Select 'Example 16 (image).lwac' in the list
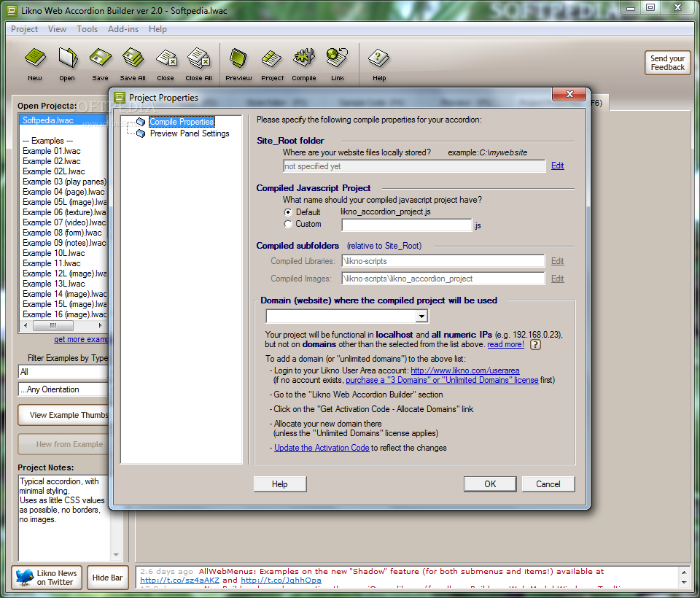The height and width of the screenshot is (598, 700). click(64, 314)
